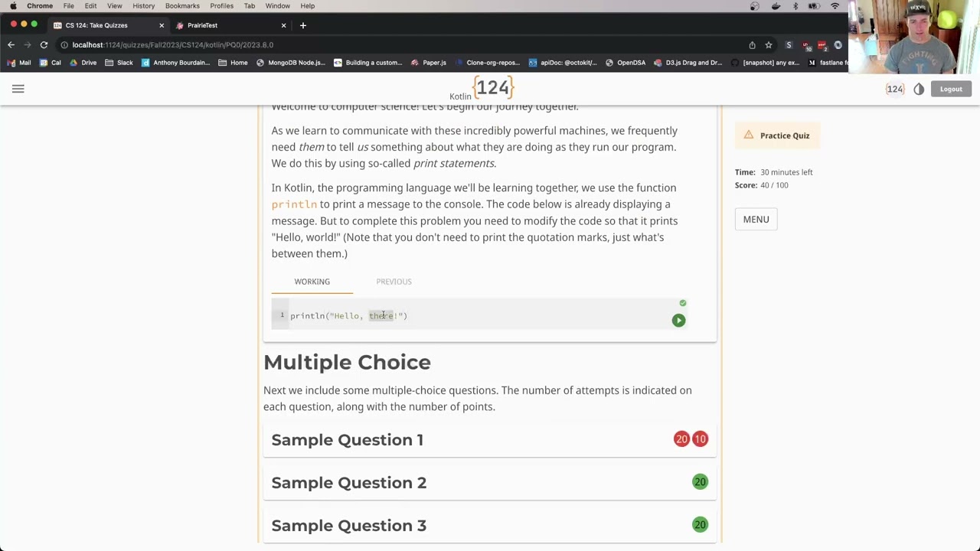Click the red extension icon with badge 10
The width and height of the screenshot is (980, 551).
806,46
